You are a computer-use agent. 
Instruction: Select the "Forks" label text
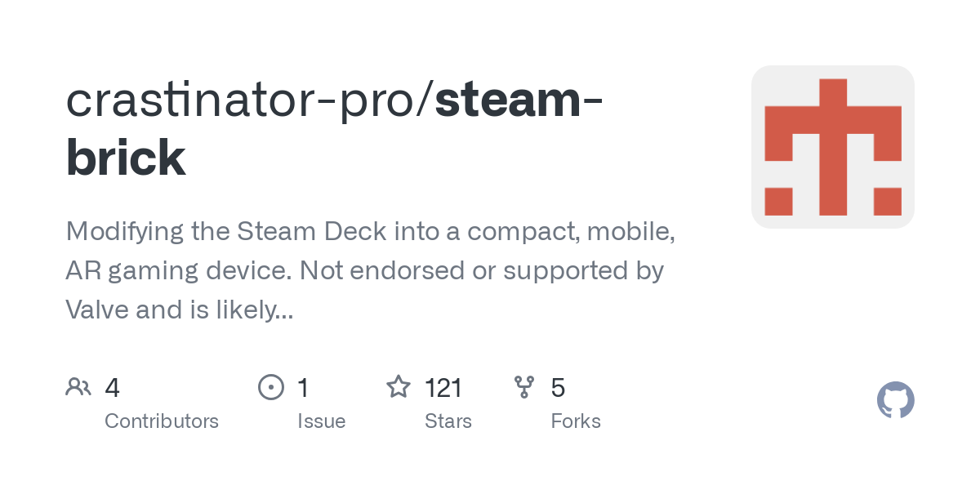point(576,421)
